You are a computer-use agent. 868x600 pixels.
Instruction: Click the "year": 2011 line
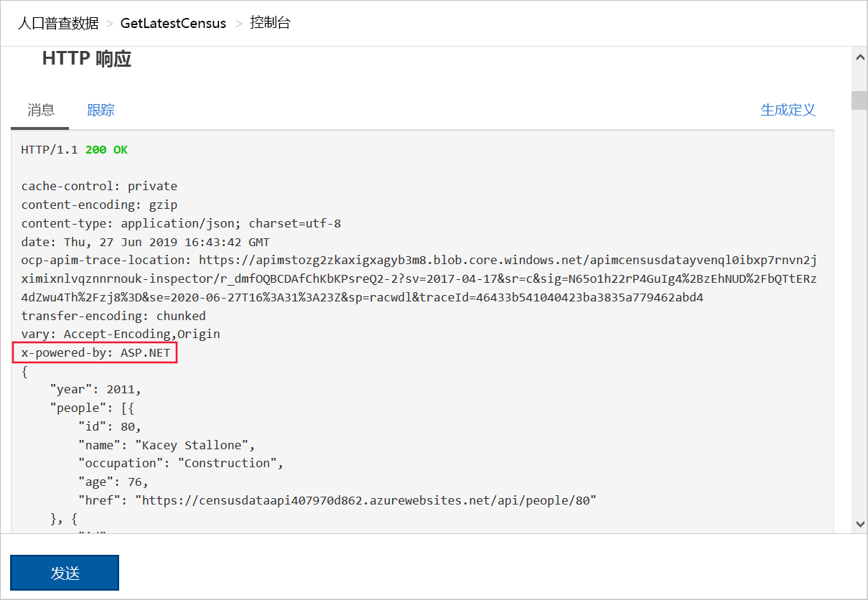(95, 390)
